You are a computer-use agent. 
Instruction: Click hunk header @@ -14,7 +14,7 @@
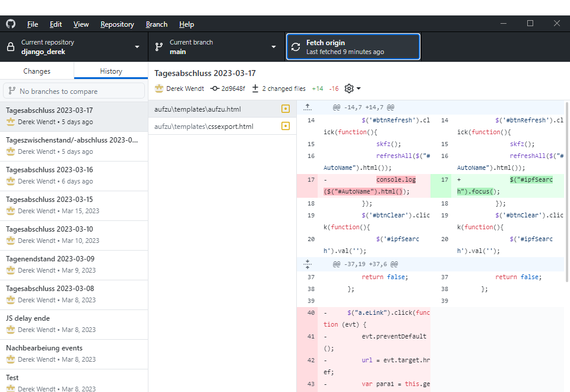363,108
